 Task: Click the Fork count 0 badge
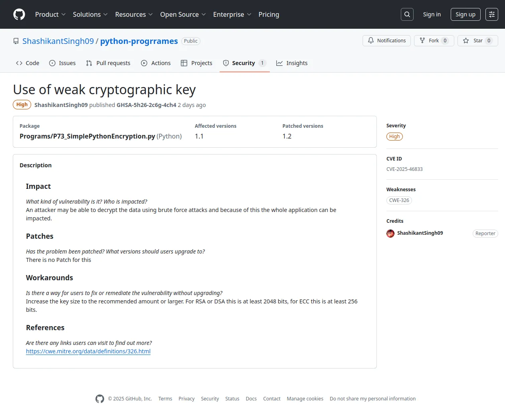[x=445, y=41]
